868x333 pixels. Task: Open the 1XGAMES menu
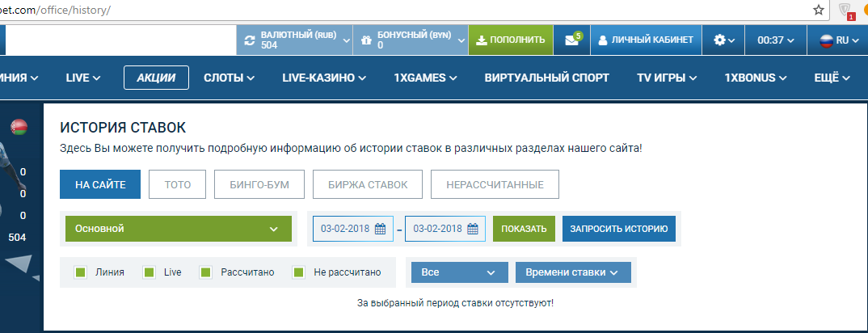coord(425,78)
